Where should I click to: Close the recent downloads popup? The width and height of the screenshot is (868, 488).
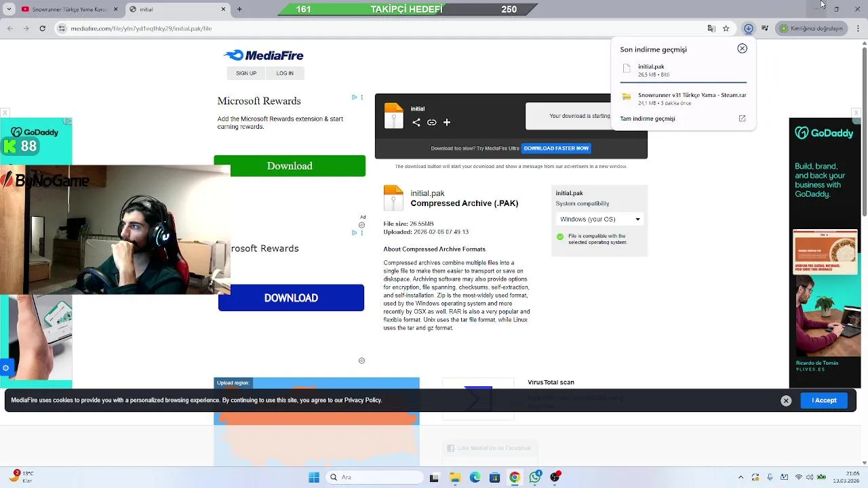tap(743, 49)
